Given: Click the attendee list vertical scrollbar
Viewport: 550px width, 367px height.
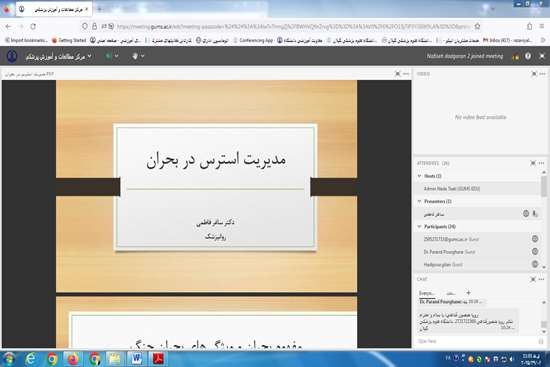Looking at the screenshot, I should click(544, 219).
